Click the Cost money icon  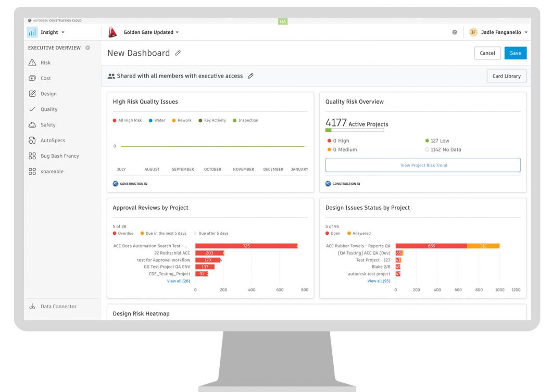point(32,78)
